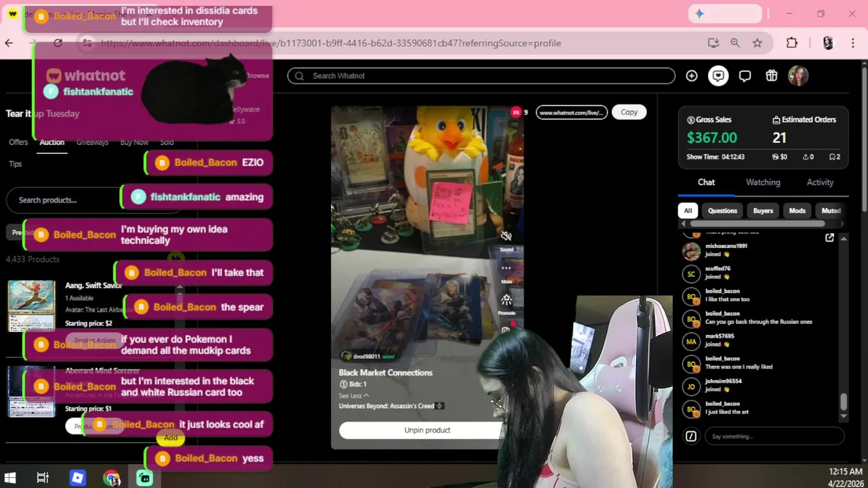Screen dimensions: 868x488
Task: Focus the Search Whatnot field
Action: (x=481, y=76)
